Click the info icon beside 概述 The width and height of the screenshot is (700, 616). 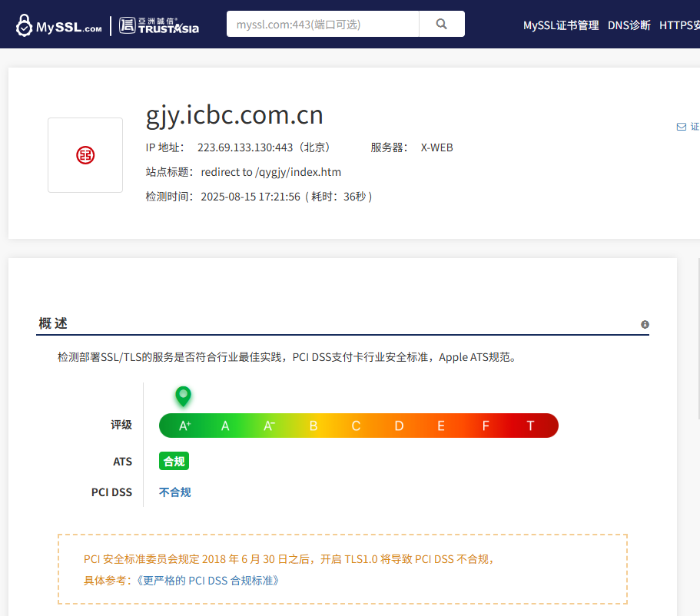coord(645,325)
